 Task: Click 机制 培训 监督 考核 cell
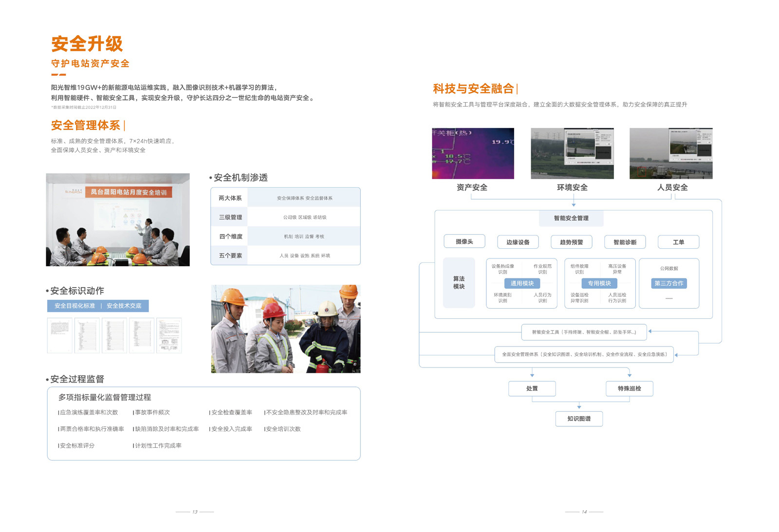pyautogui.click(x=304, y=237)
